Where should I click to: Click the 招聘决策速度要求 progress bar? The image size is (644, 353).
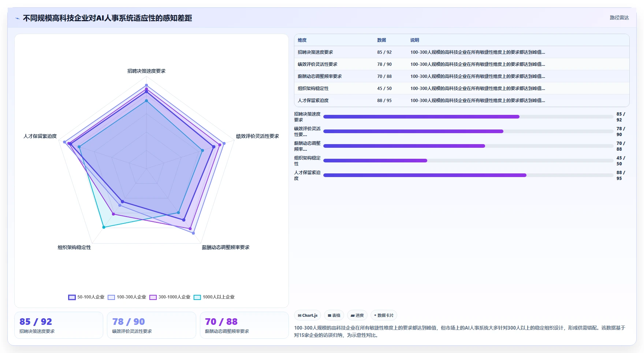[x=468, y=117]
